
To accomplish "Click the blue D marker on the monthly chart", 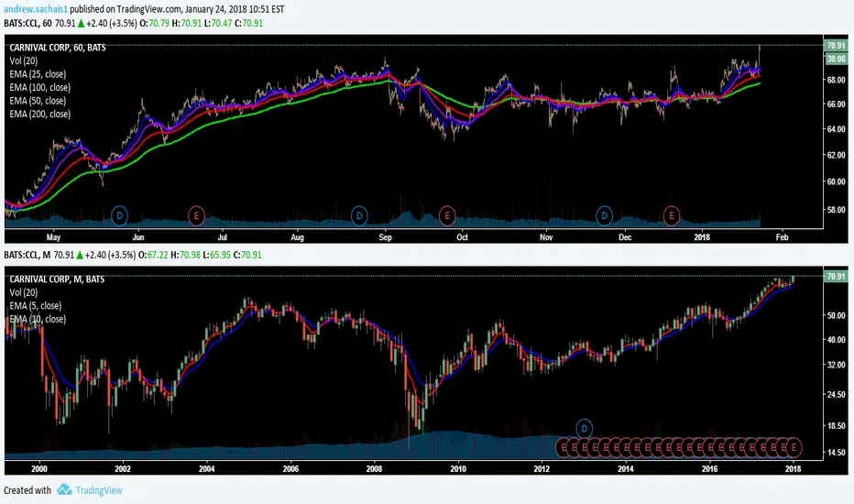I will coord(584,428).
